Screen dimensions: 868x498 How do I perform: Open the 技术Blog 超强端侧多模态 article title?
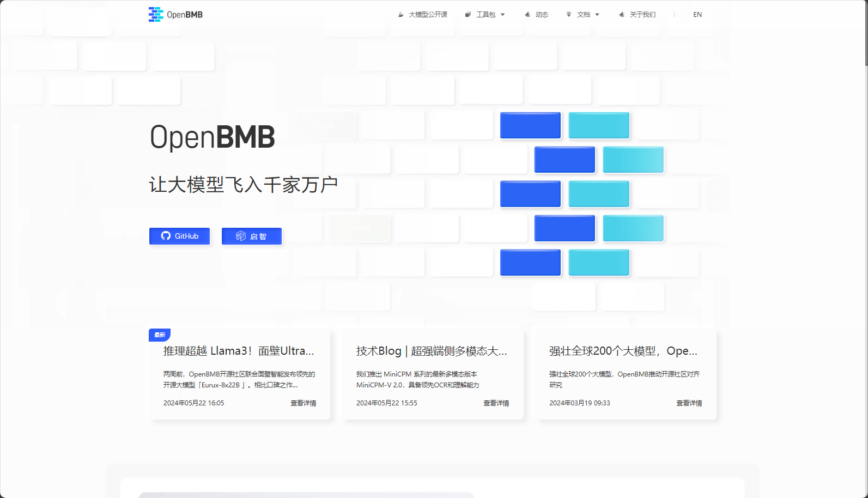(x=432, y=351)
